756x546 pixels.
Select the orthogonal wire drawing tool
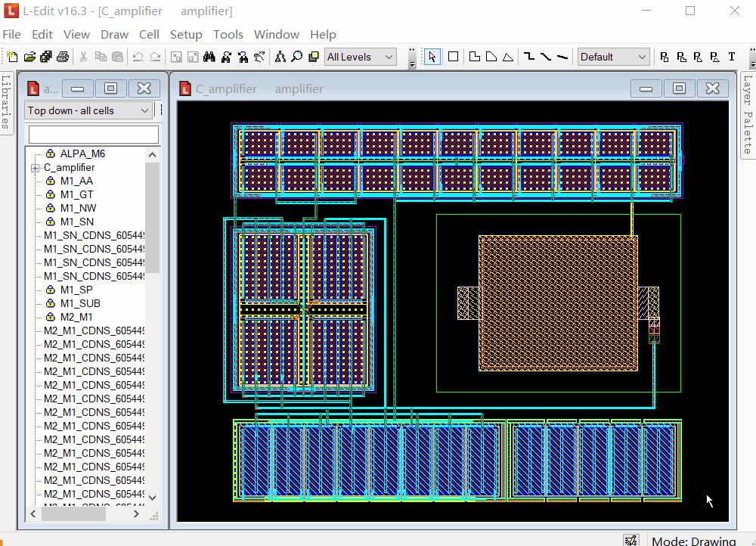pyautogui.click(x=529, y=57)
